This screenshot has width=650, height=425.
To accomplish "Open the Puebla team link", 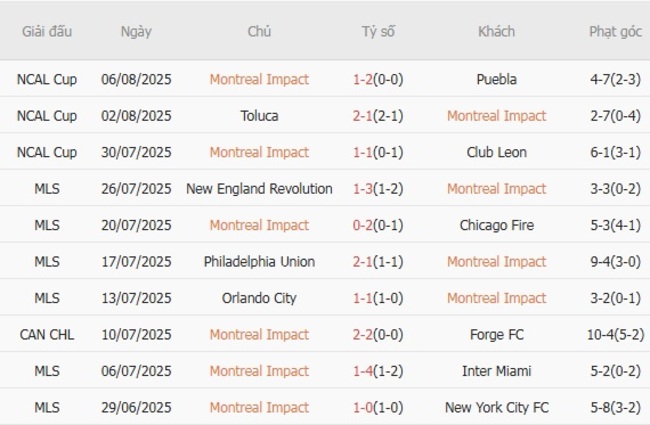I will click(x=496, y=79).
